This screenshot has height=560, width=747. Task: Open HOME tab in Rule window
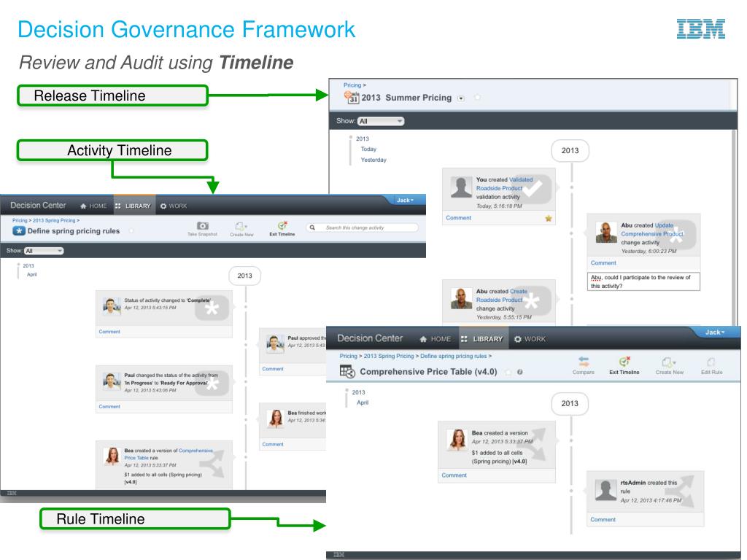[435, 339]
